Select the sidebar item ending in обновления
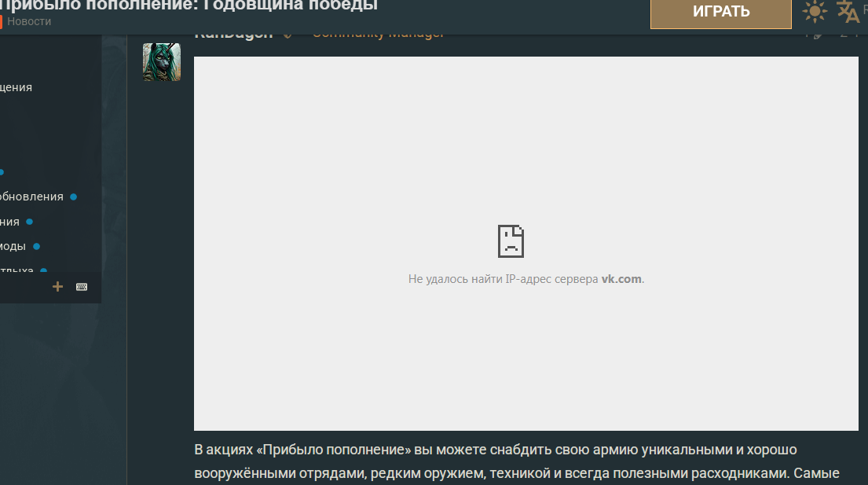868x485 pixels. pyautogui.click(x=31, y=197)
